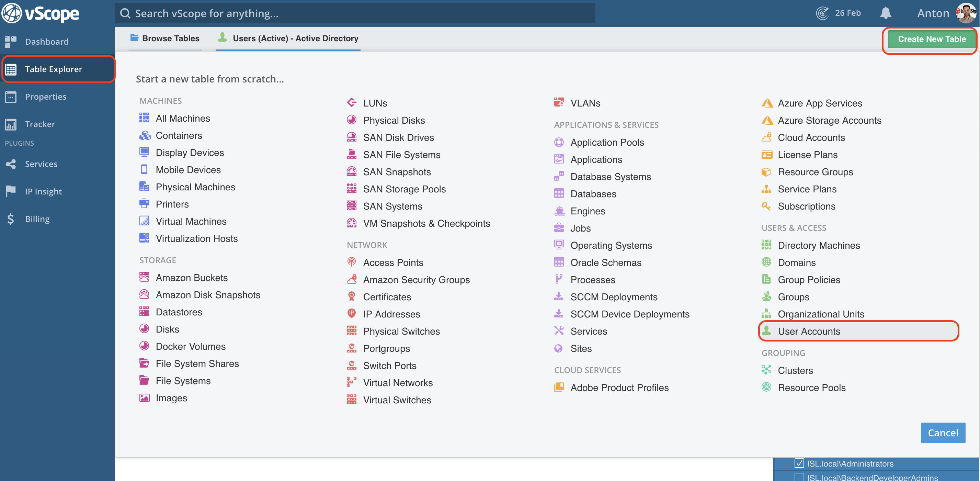Viewport: 980px width, 481px height.
Task: Click the Cancel button
Action: (943, 433)
